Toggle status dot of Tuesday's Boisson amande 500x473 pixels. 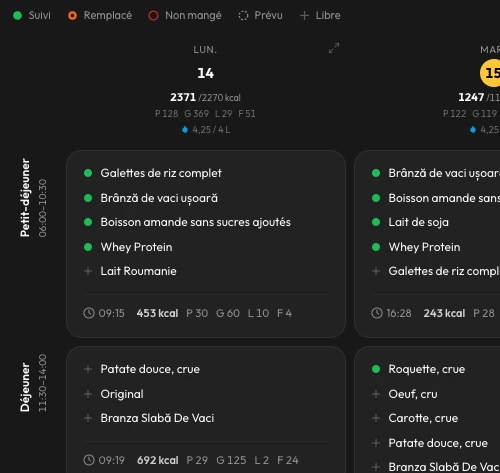coord(376,198)
